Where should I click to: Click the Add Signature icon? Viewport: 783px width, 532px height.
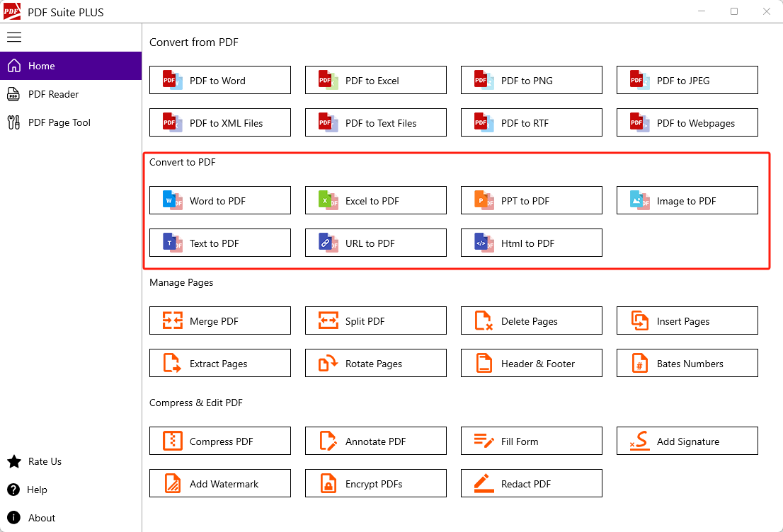click(x=639, y=441)
